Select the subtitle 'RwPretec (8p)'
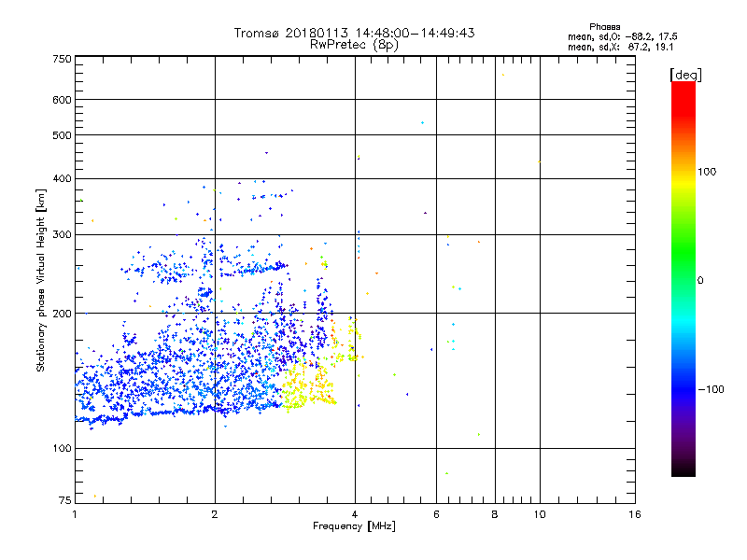The image size is (747, 560). pos(354,45)
